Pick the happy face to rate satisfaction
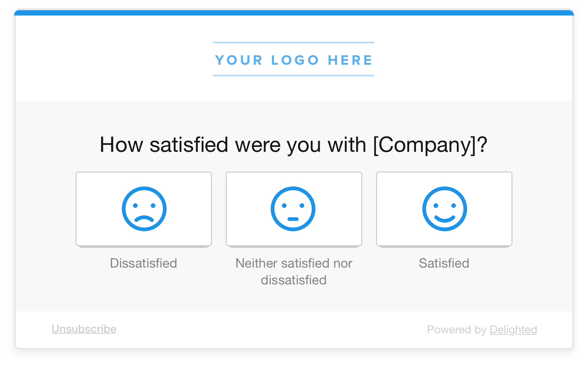The width and height of the screenshot is (588, 368). coord(444,209)
